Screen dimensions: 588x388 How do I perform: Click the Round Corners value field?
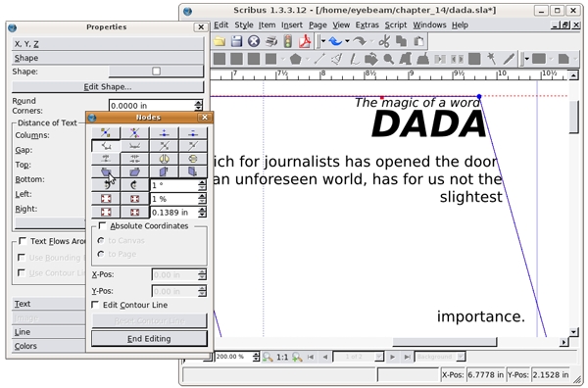coord(152,106)
